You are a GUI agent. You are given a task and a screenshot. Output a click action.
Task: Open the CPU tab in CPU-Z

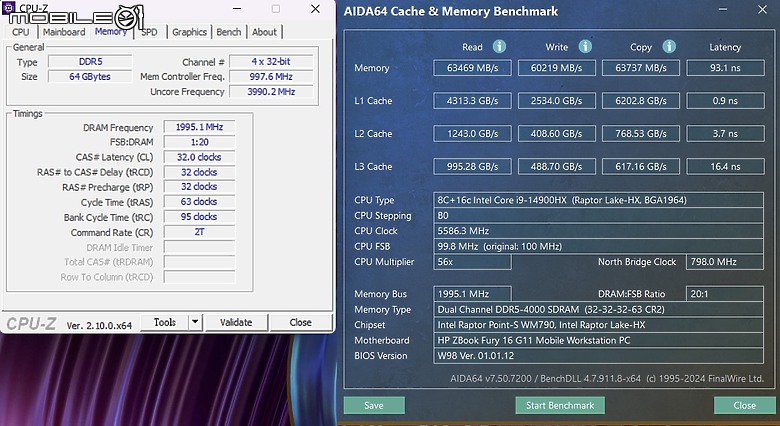pos(20,32)
